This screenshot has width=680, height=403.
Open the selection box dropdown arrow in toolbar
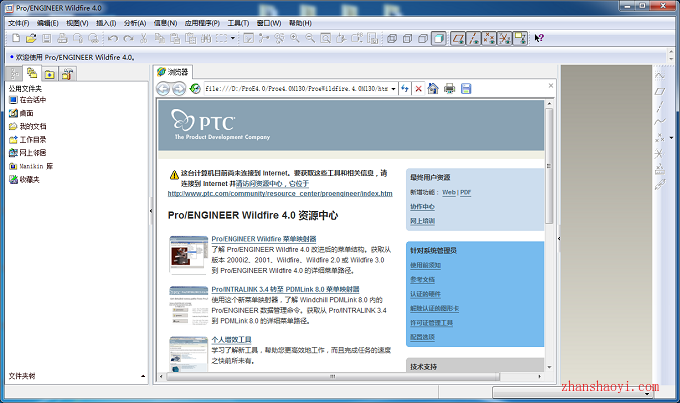point(233,38)
